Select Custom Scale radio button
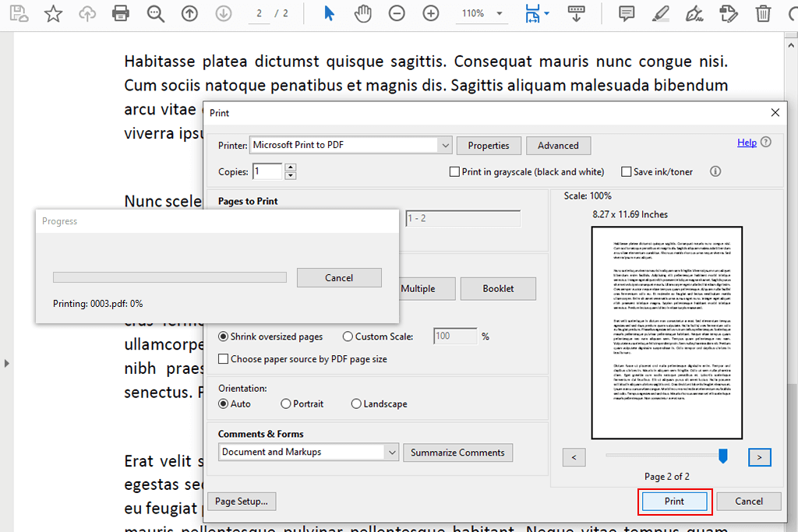 [348, 336]
